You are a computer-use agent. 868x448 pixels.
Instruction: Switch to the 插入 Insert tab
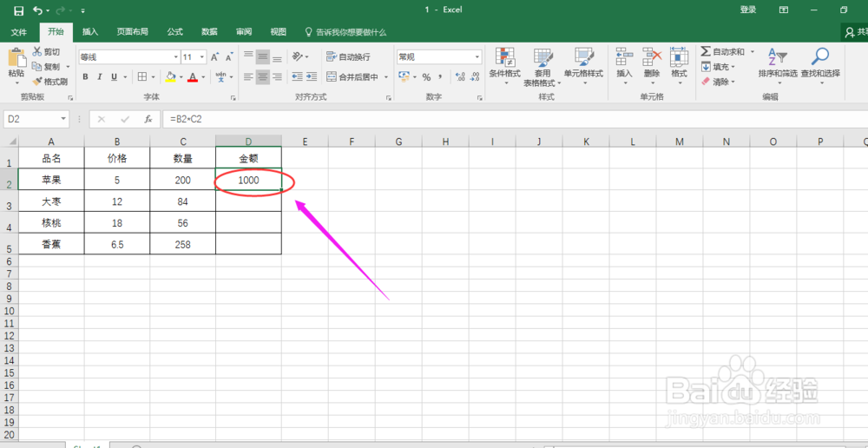(x=90, y=32)
